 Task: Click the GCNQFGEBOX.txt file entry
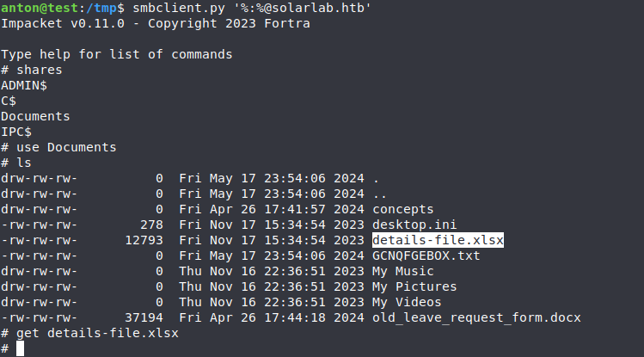coord(426,255)
